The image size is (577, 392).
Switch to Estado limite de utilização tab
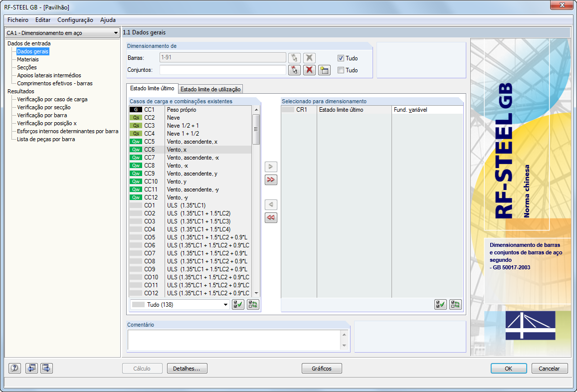pyautogui.click(x=210, y=89)
